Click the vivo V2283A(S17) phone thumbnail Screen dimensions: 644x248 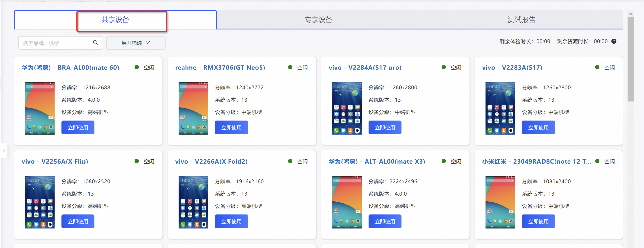500,108
